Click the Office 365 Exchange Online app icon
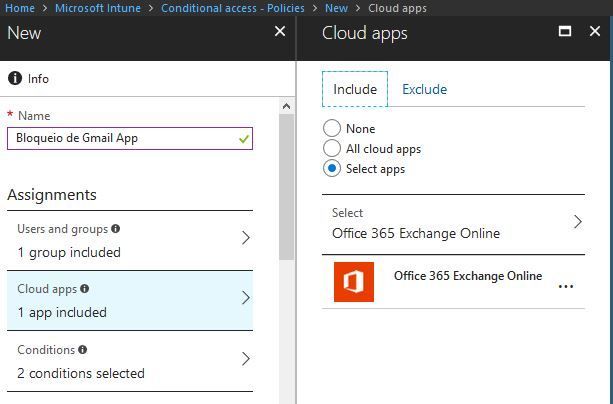The height and width of the screenshot is (404, 613). [x=353, y=282]
